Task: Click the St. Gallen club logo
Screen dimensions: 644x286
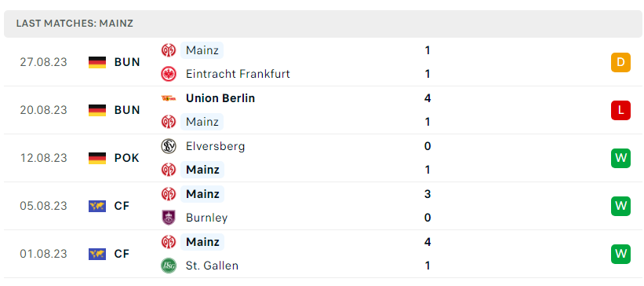Action: [x=169, y=266]
